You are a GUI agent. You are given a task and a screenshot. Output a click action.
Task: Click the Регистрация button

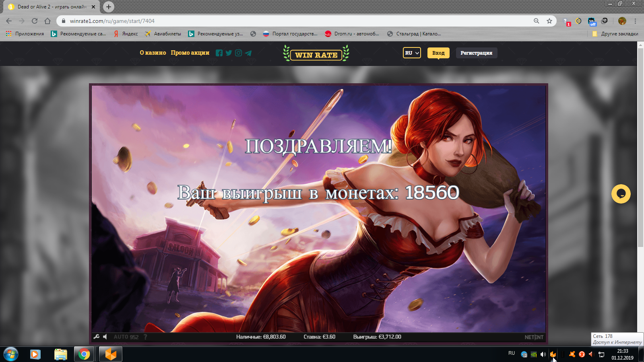coord(477,53)
